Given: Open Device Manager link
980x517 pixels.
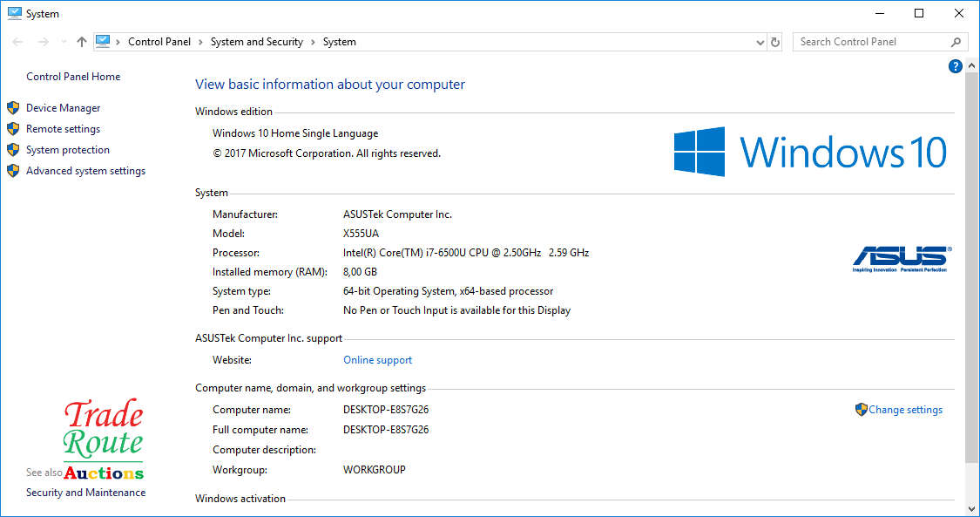Looking at the screenshot, I should (x=63, y=108).
